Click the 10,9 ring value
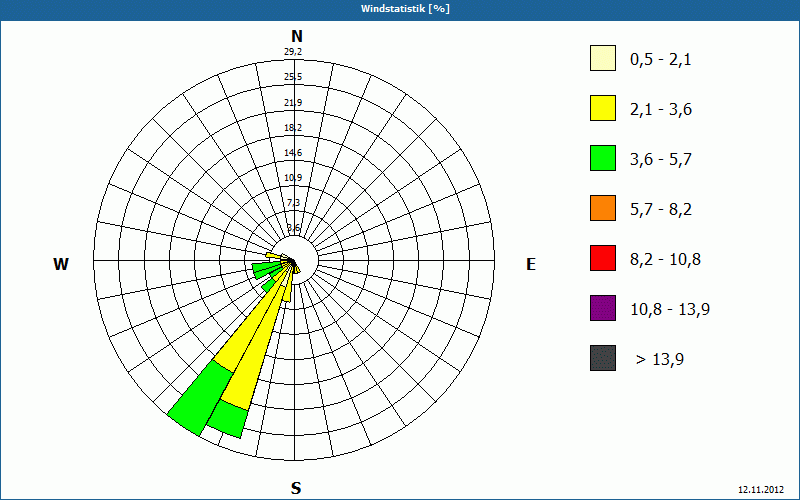This screenshot has height=500, width=800. coord(293,178)
